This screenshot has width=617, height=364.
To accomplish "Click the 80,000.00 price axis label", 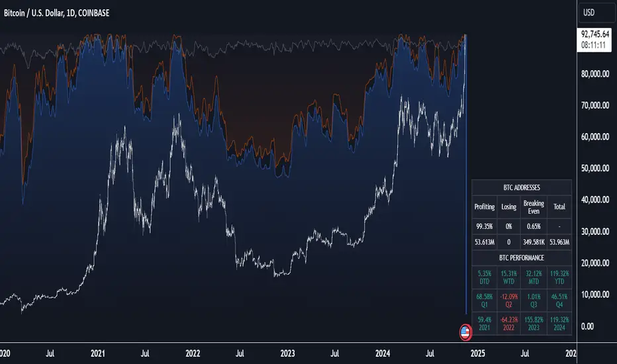I will pos(595,73).
